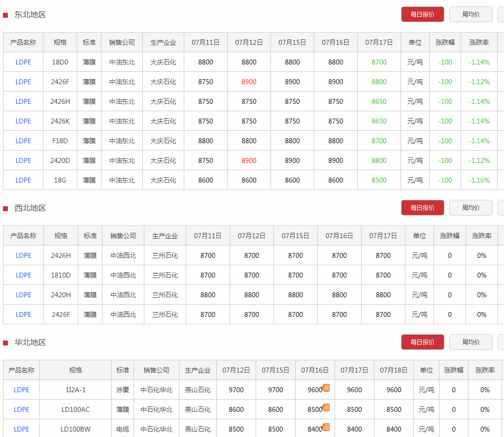The height and width of the screenshot is (437, 504).
Task: Click 元/吨 unit in LD100AC row
Action: (x=426, y=410)
